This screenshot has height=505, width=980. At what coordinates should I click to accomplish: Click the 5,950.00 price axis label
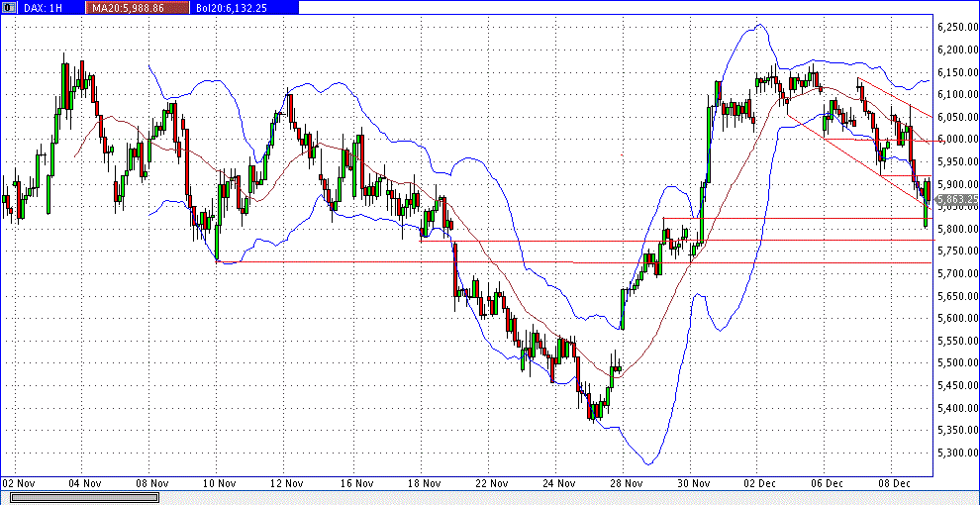coord(958,161)
